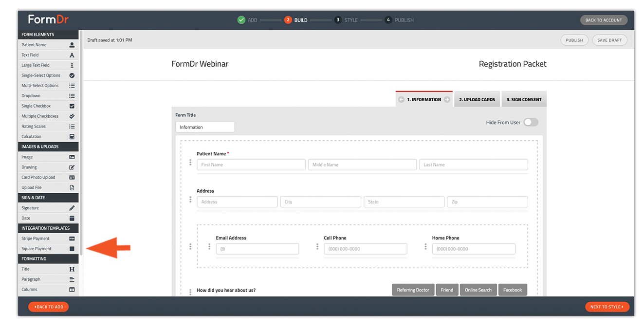Click the FormDr logo

[x=48, y=19]
